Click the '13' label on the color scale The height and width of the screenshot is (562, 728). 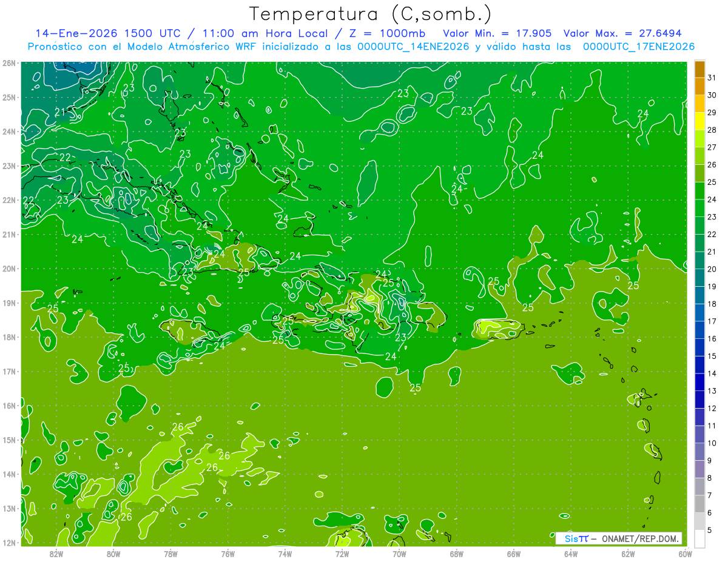click(x=712, y=391)
